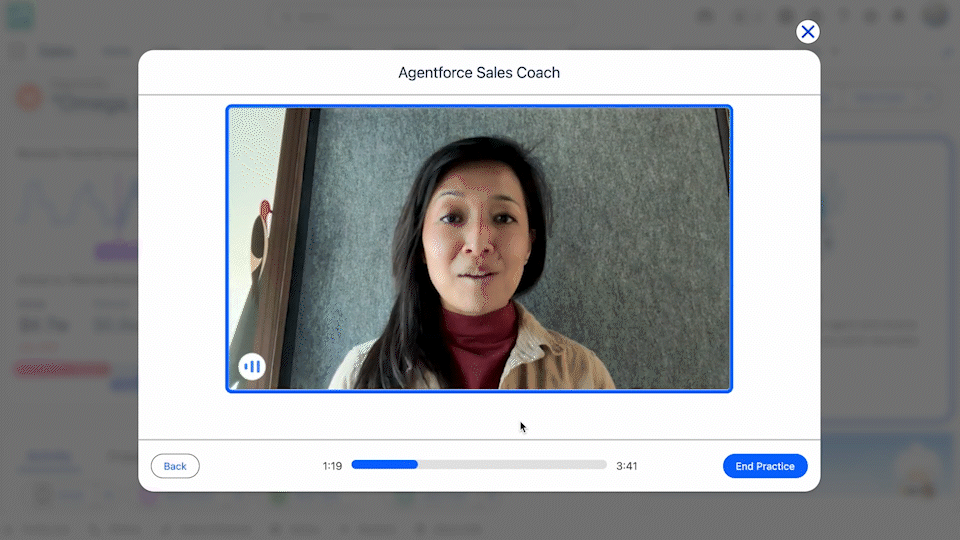Viewport: 960px width, 540px height.
Task: Select the Sales app name in navigation
Action: click(57, 52)
